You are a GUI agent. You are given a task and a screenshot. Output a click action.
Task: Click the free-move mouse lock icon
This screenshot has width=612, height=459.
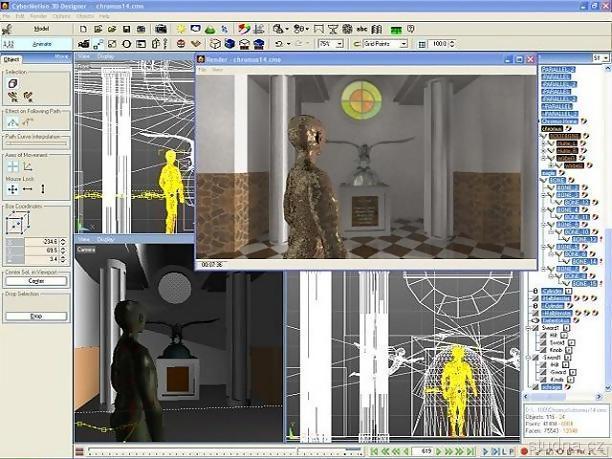coord(13,188)
